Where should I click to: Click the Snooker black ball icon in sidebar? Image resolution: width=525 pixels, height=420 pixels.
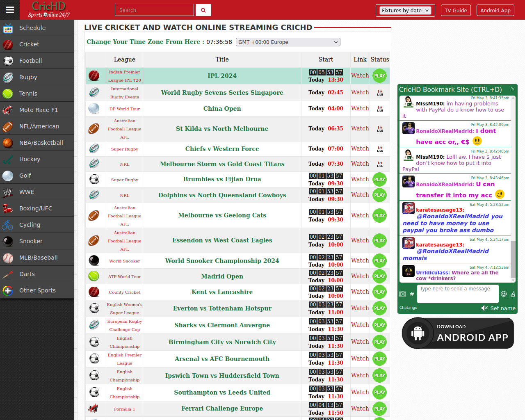pos(8,241)
